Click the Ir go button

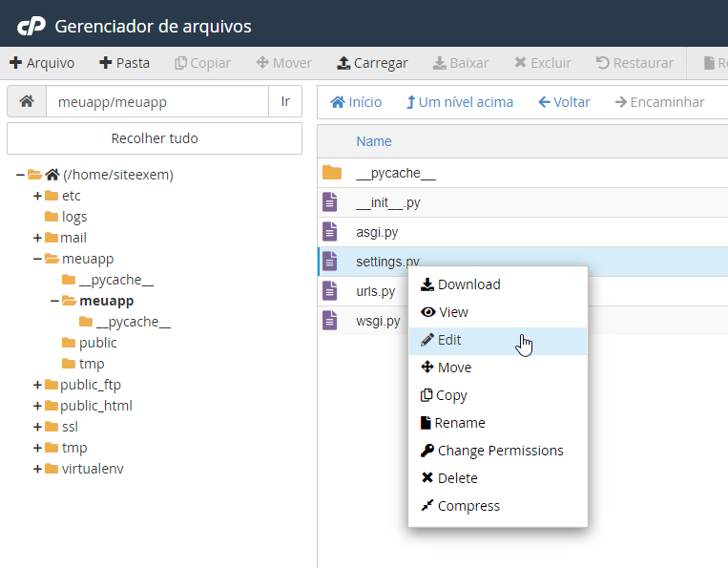(x=285, y=101)
